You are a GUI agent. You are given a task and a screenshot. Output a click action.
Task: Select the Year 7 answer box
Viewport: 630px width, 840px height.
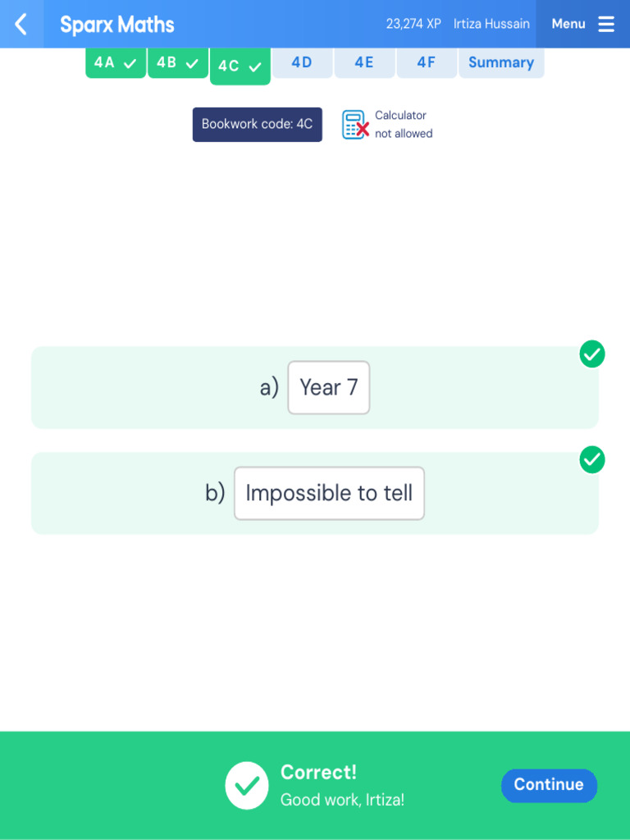click(x=329, y=387)
